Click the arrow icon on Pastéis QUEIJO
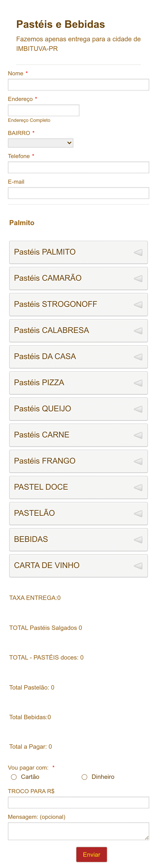Viewport: 157px width, 868px height. [x=138, y=409]
